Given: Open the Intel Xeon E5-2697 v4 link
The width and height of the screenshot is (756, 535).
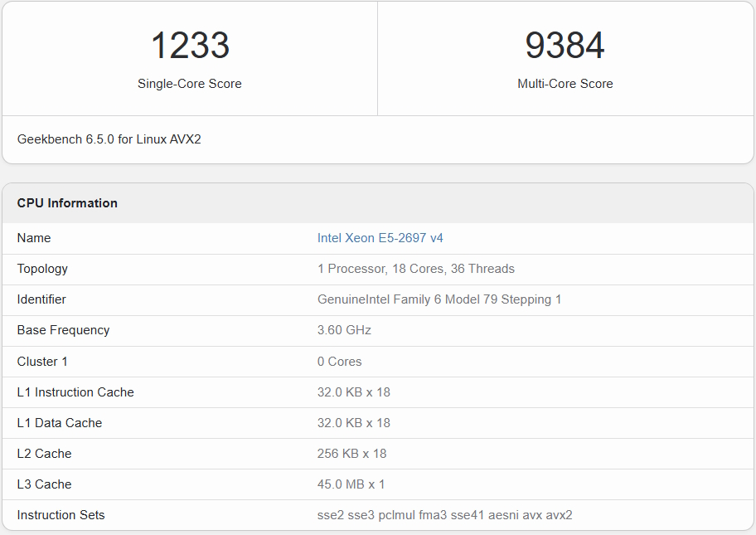Looking at the screenshot, I should [x=380, y=238].
